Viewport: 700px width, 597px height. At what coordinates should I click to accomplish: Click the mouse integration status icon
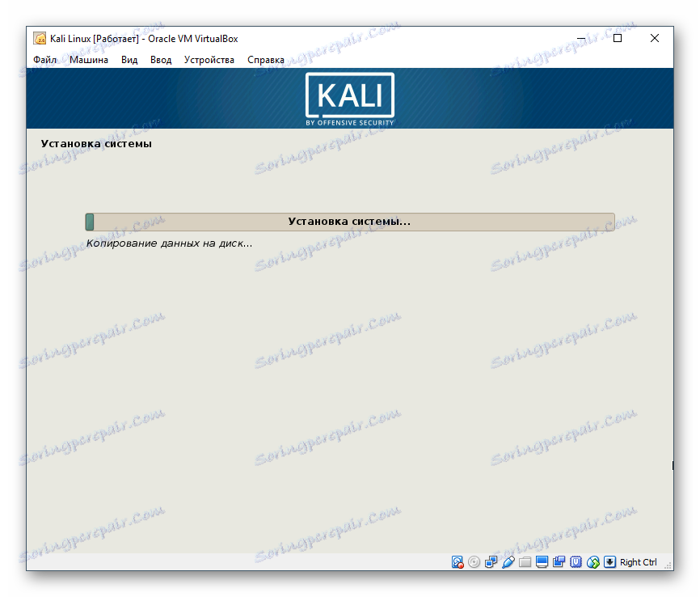point(592,562)
